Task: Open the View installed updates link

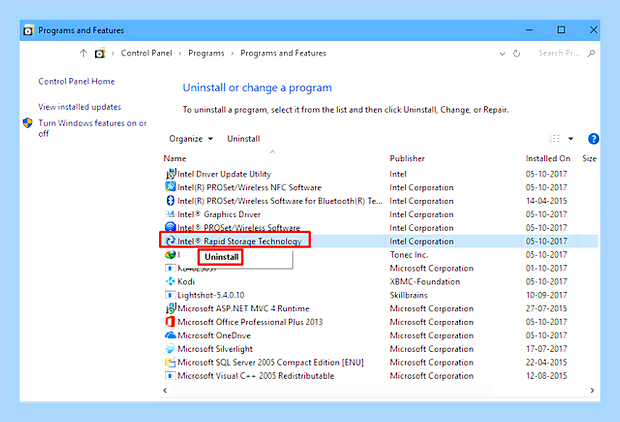Action: point(79,107)
